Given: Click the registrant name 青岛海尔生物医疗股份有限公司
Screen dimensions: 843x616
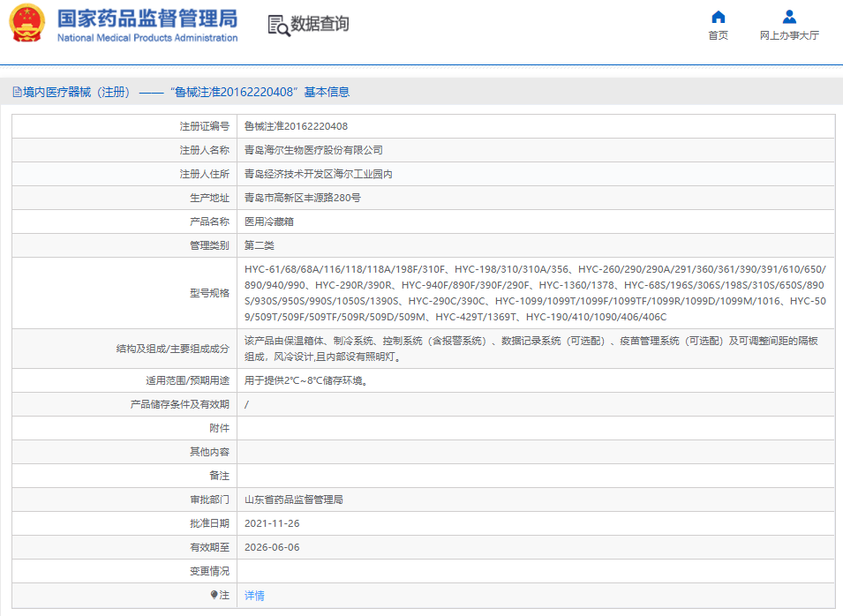Looking at the screenshot, I should 313,150.
